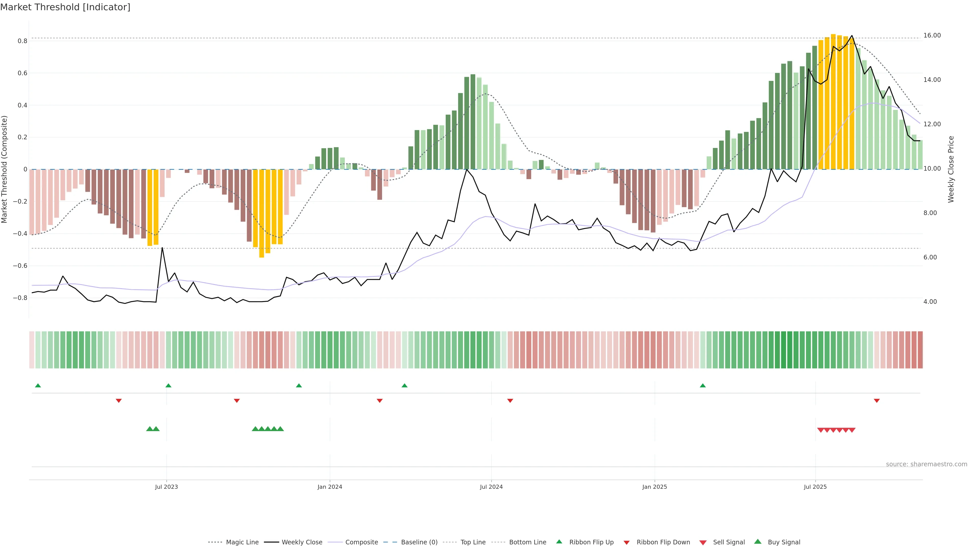Hide the Composite series via legend
The width and height of the screenshot is (980, 551).
(361, 542)
